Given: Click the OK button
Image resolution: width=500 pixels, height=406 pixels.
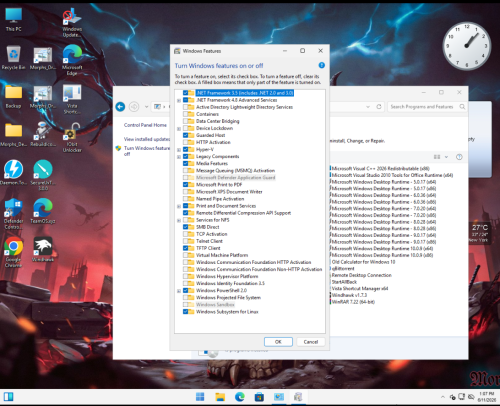Looking at the screenshot, I should (x=278, y=342).
